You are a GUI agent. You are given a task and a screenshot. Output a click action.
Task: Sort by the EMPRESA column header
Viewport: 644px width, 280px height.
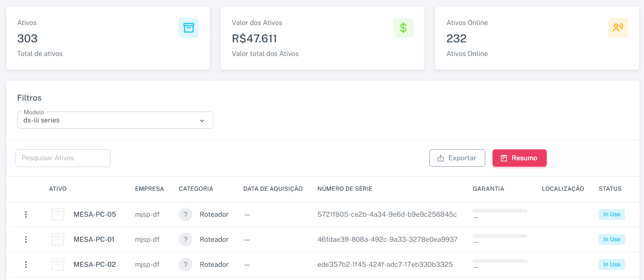[150, 189]
